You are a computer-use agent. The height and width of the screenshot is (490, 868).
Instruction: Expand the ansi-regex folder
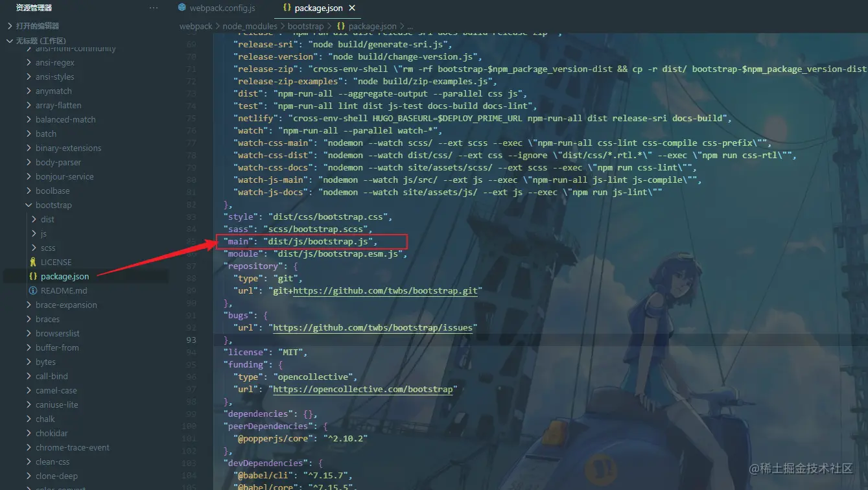pos(55,63)
